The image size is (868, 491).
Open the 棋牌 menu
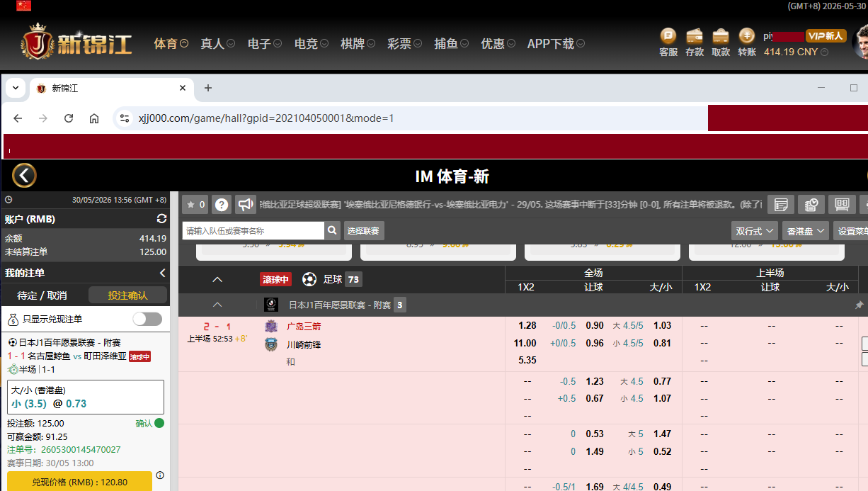(x=358, y=44)
